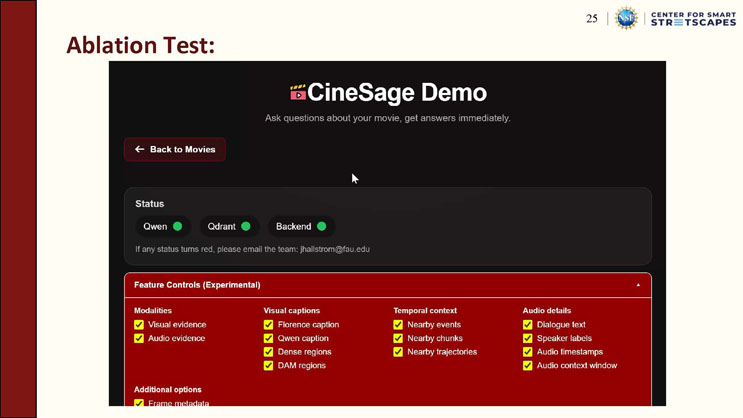
Task: Click the Audio details group label
Action: point(547,310)
